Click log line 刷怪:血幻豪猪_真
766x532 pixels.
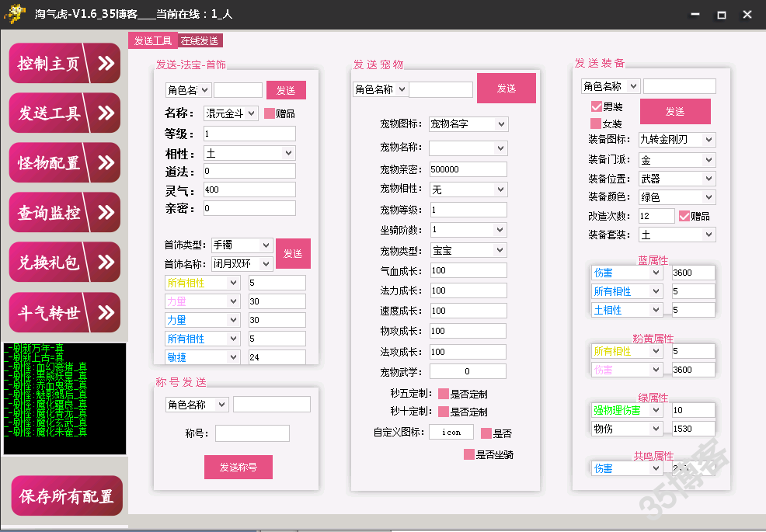coord(45,367)
